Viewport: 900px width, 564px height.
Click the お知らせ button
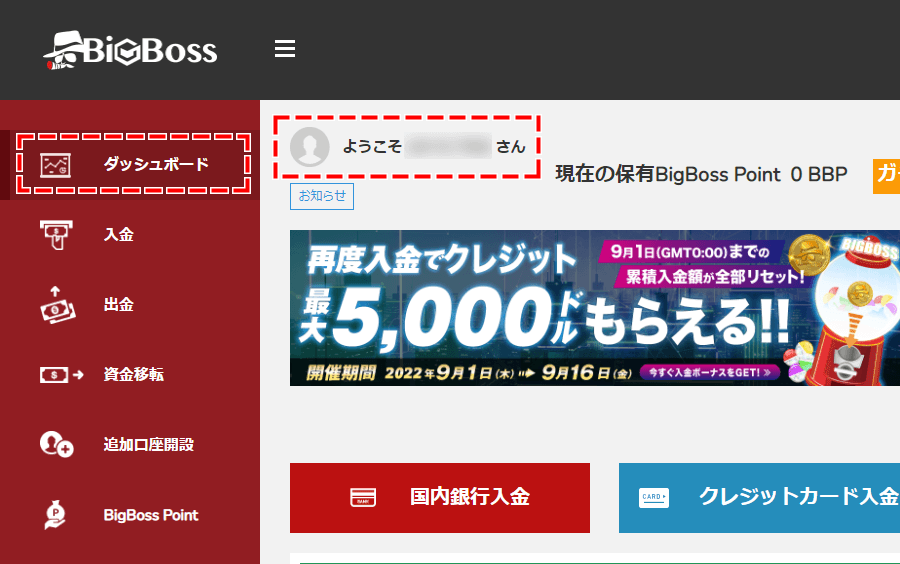tap(322, 196)
